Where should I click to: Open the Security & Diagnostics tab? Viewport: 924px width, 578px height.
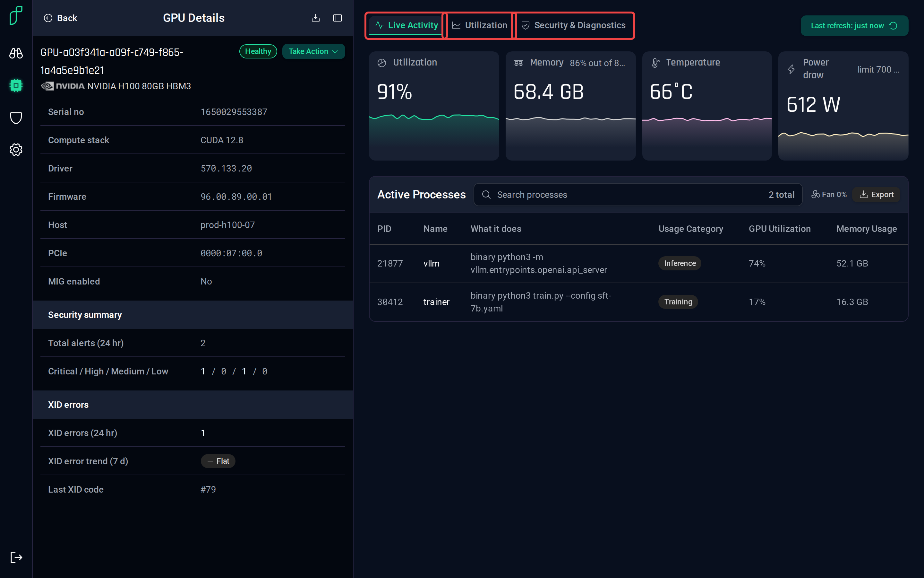click(574, 25)
